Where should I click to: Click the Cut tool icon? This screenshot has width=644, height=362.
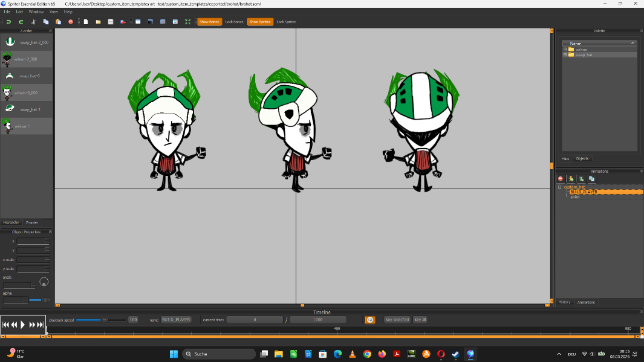click(33, 22)
